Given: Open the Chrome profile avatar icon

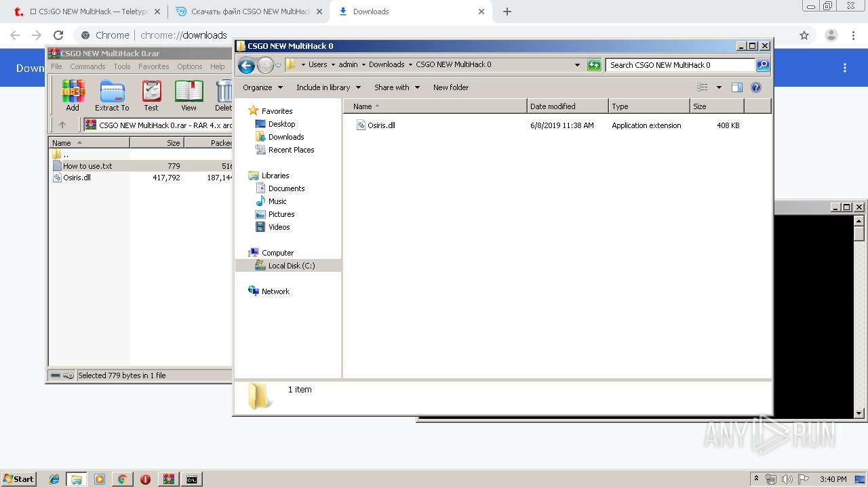Looking at the screenshot, I should click(831, 35).
